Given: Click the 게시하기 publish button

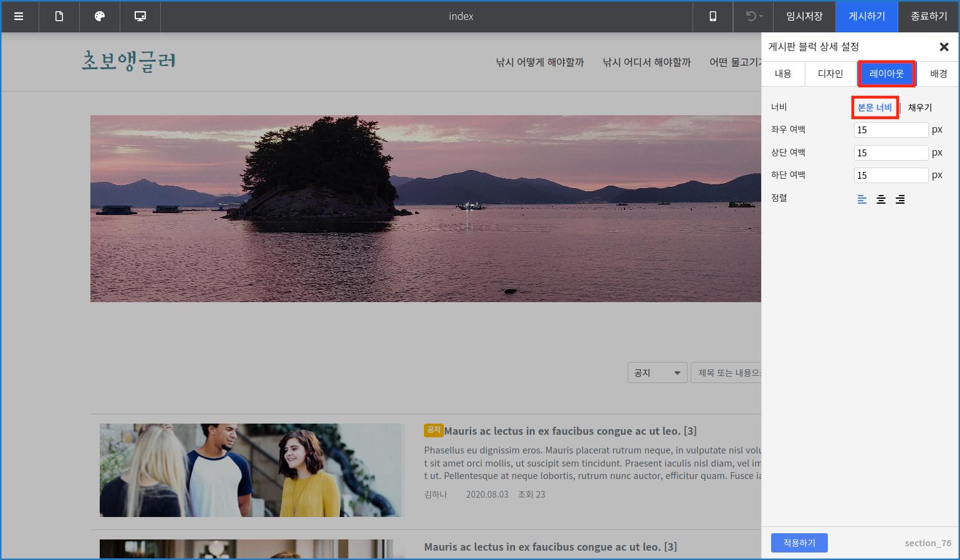Looking at the screenshot, I should (x=866, y=16).
